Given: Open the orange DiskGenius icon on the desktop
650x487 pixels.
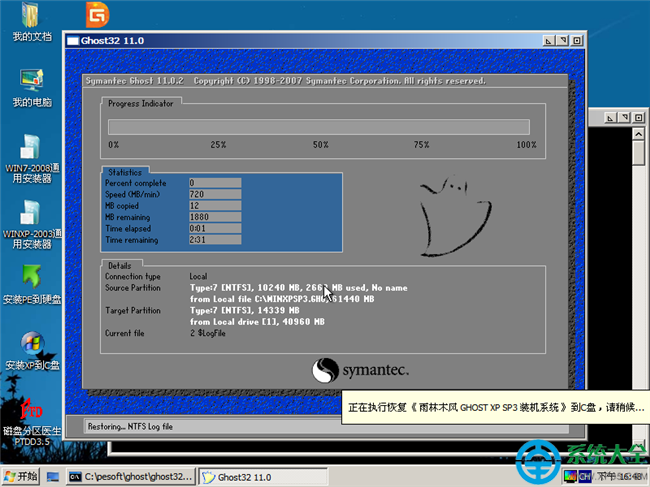Looking at the screenshot, I should point(97,15).
